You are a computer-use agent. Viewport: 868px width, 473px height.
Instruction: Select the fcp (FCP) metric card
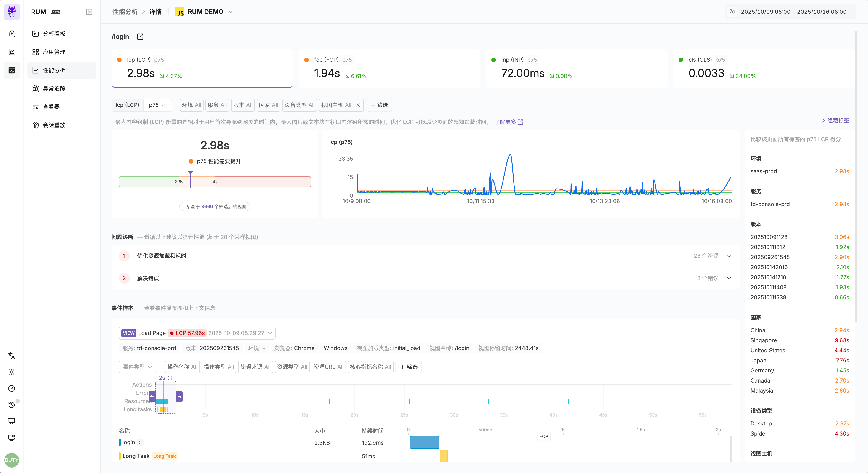click(389, 68)
